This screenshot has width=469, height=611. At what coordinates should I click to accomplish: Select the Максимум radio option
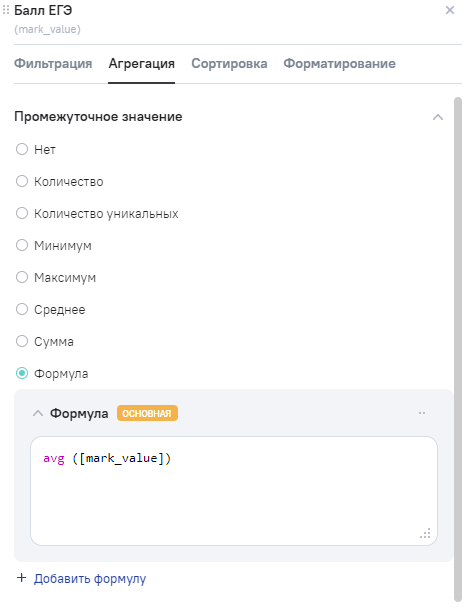[x=22, y=277]
